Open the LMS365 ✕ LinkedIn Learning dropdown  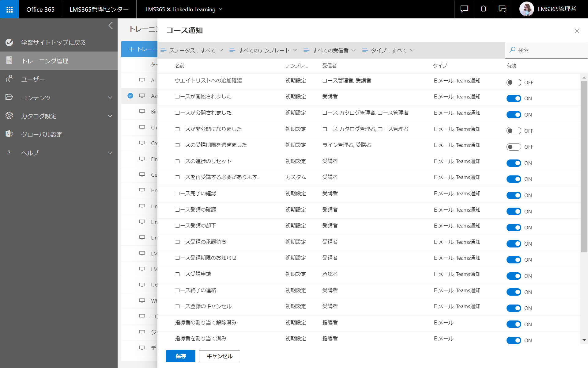tap(184, 9)
